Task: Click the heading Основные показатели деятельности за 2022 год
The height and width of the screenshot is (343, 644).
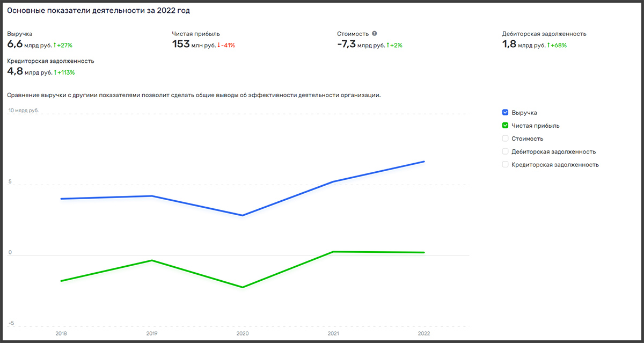Action: click(98, 11)
